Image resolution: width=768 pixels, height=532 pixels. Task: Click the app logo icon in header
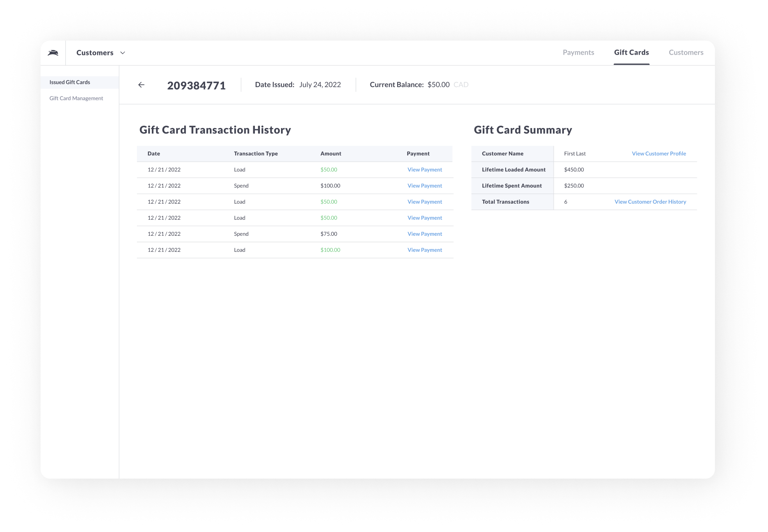point(53,53)
